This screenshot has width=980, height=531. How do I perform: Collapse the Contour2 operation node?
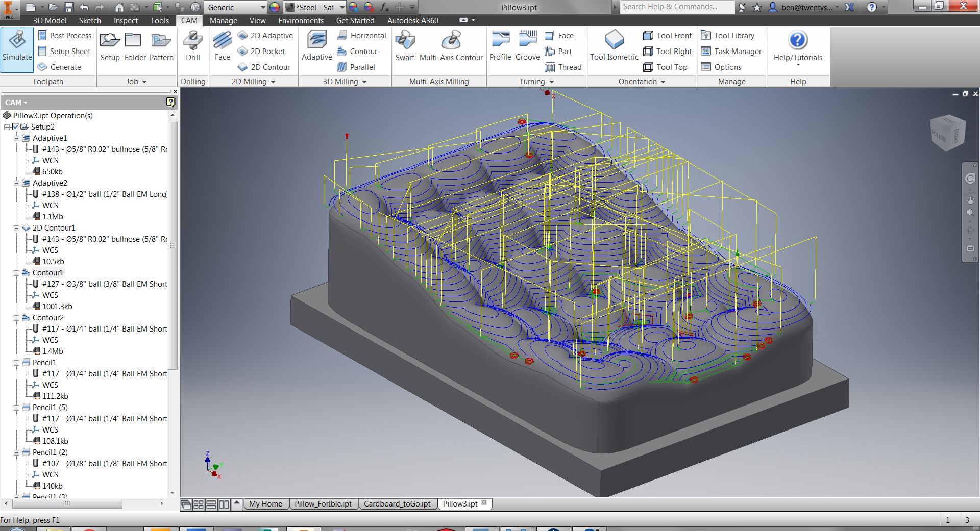click(16, 318)
